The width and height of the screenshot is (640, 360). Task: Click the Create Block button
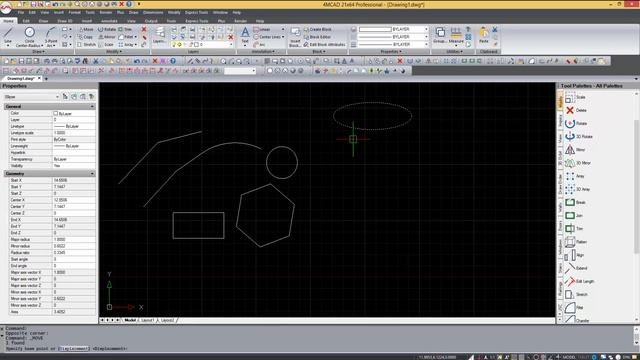(x=318, y=29)
